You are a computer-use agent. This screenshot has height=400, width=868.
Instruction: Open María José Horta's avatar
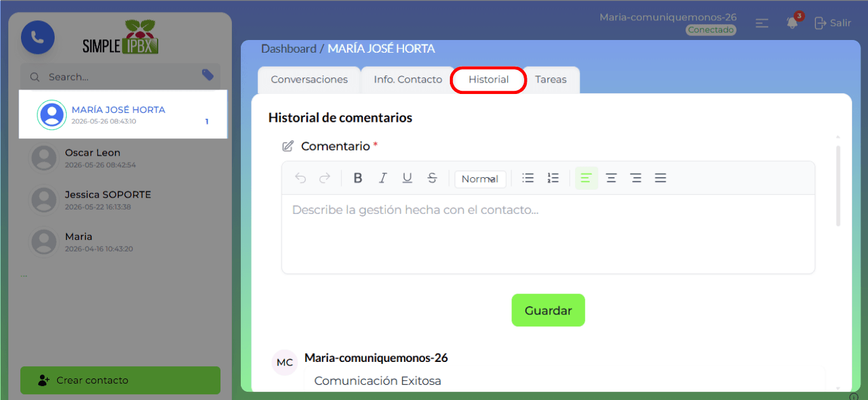coord(51,115)
